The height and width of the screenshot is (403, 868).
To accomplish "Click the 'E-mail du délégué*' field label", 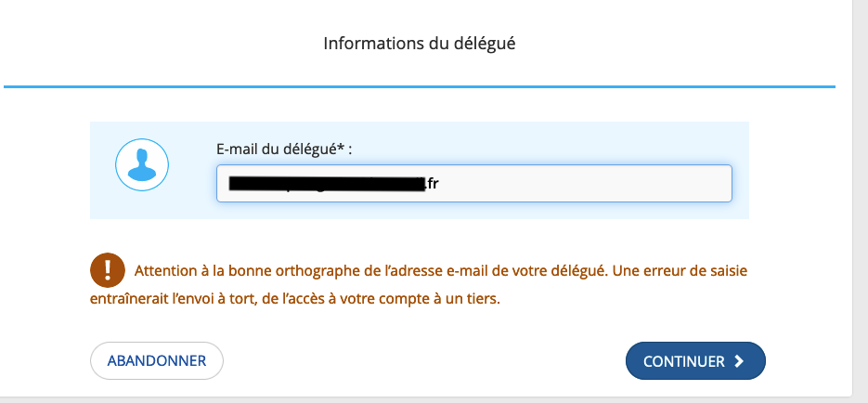I will coord(284,149).
